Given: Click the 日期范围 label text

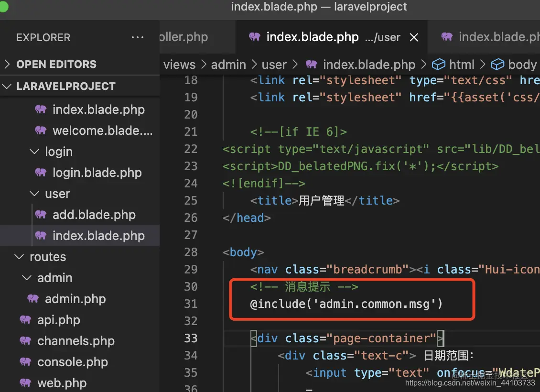Looking at the screenshot, I should coord(449,356).
